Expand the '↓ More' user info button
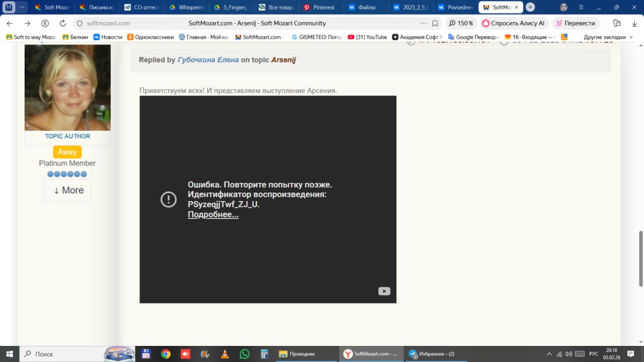Screen dimensions: 644x362 68,190
